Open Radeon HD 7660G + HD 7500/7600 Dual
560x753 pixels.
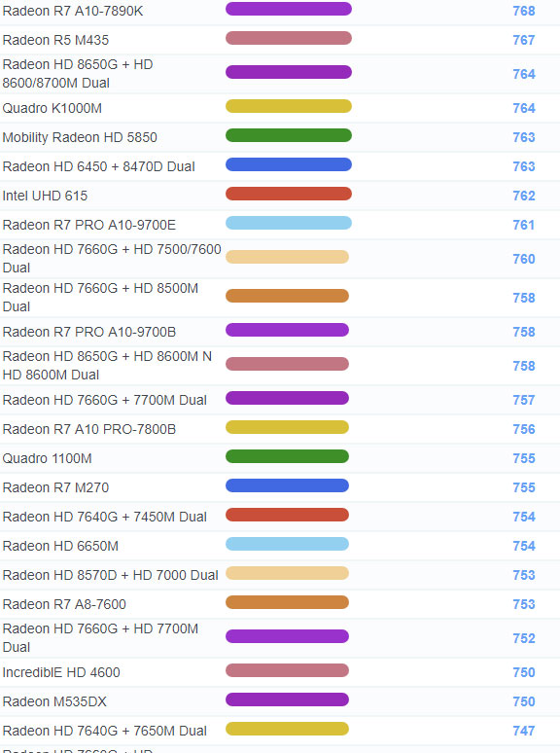point(112,259)
